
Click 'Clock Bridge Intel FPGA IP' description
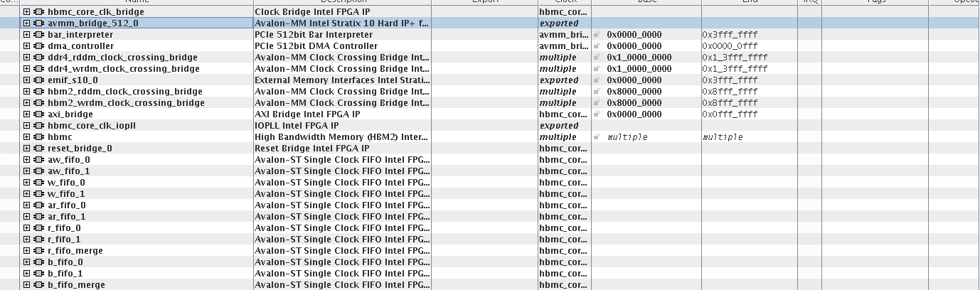pos(312,12)
